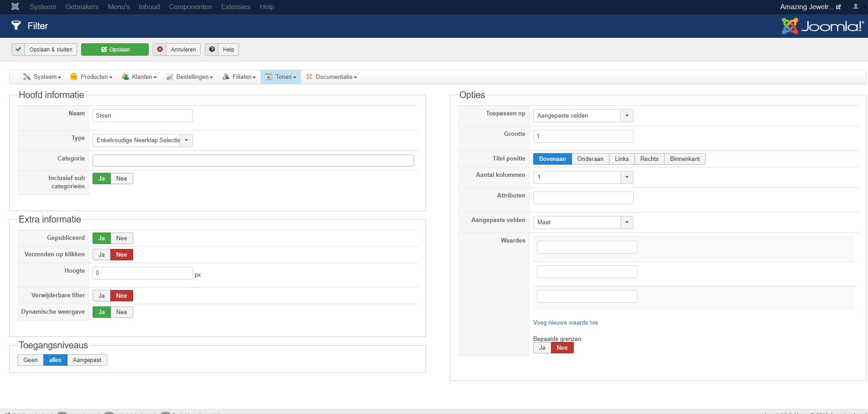868x414 pixels.
Task: Click the Opslaan & sluiten button
Action: tap(45, 49)
